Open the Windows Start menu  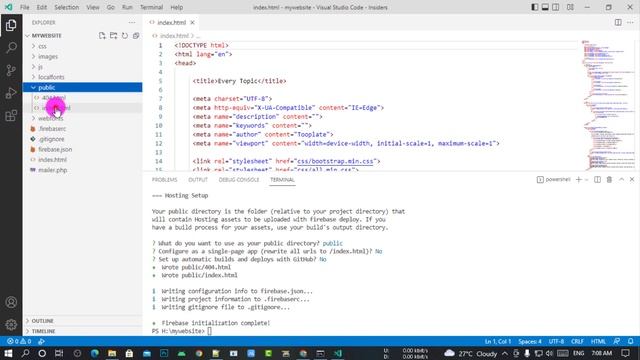tap(8, 353)
